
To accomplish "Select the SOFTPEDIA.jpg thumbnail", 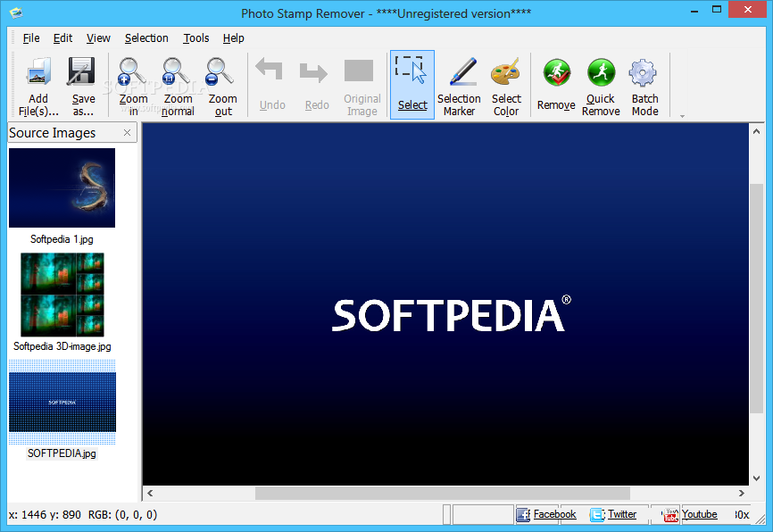I will [x=62, y=403].
